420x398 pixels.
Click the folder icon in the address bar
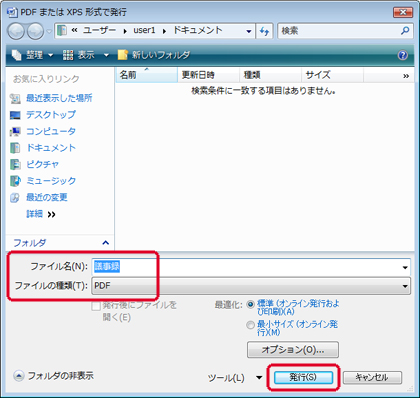tap(62, 31)
